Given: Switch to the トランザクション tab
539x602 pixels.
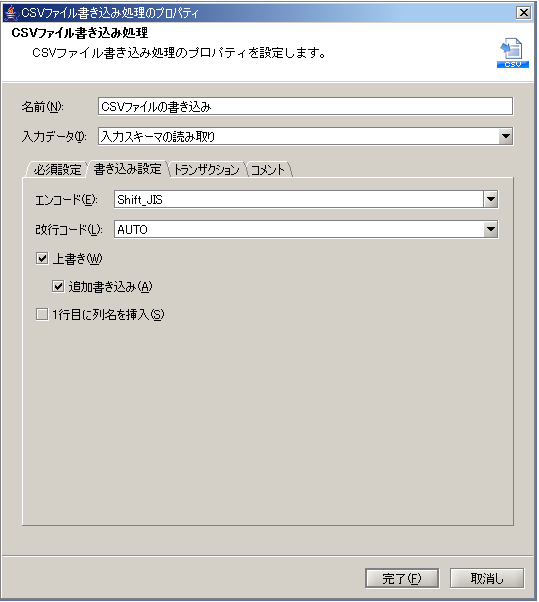Looking at the screenshot, I should tap(207, 169).
